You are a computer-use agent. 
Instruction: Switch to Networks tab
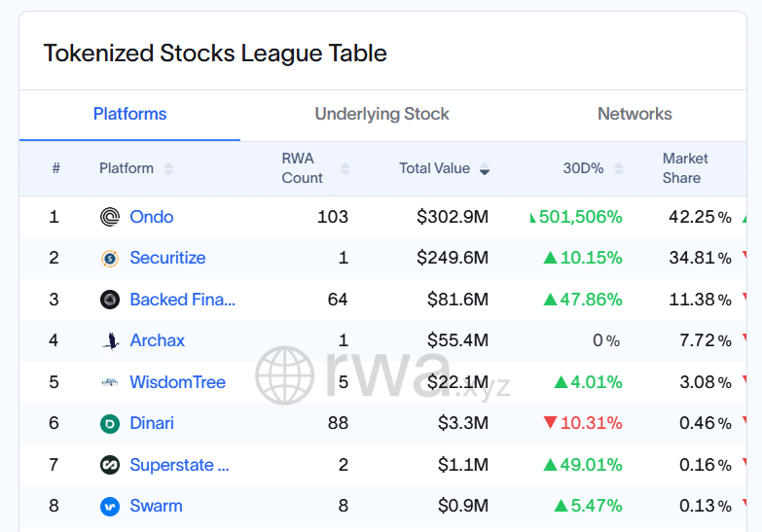[x=635, y=114]
